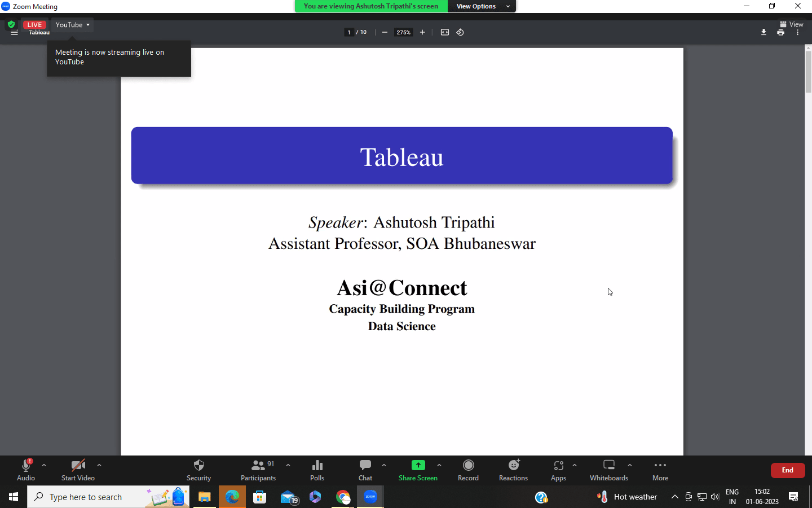Open File Explorer from the taskbar
The image size is (812, 508).
(204, 497)
